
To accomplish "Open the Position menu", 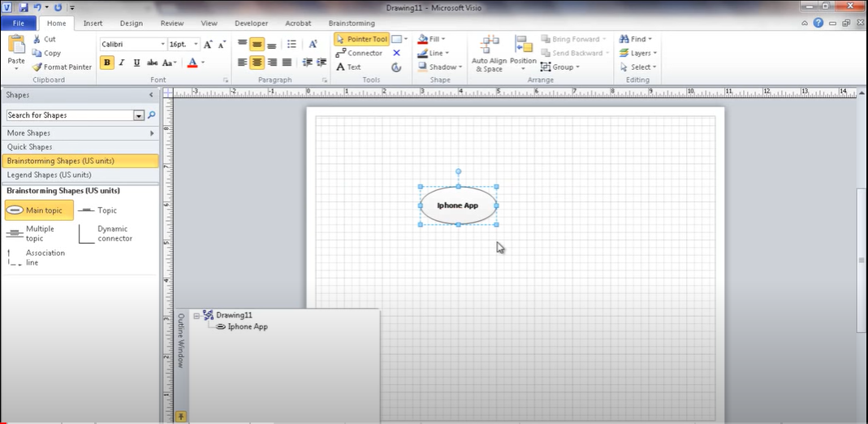I will coord(523,54).
